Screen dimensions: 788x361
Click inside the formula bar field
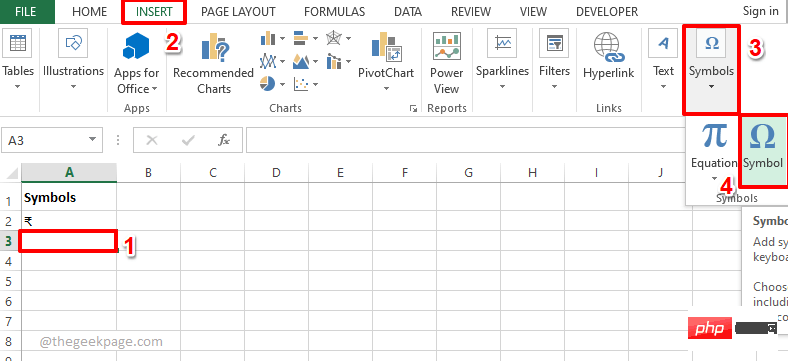(x=467, y=140)
